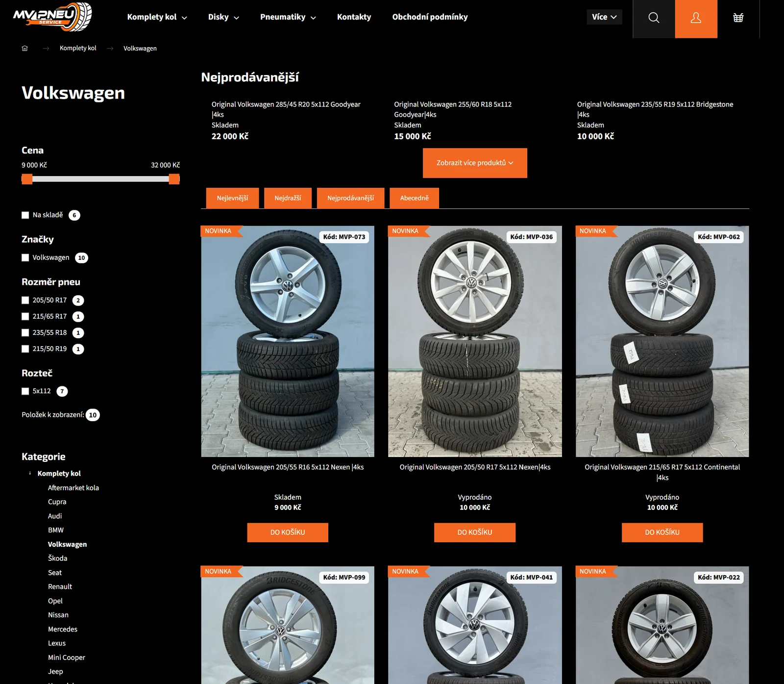
Task: Open the BMW category link
Action: click(56, 530)
